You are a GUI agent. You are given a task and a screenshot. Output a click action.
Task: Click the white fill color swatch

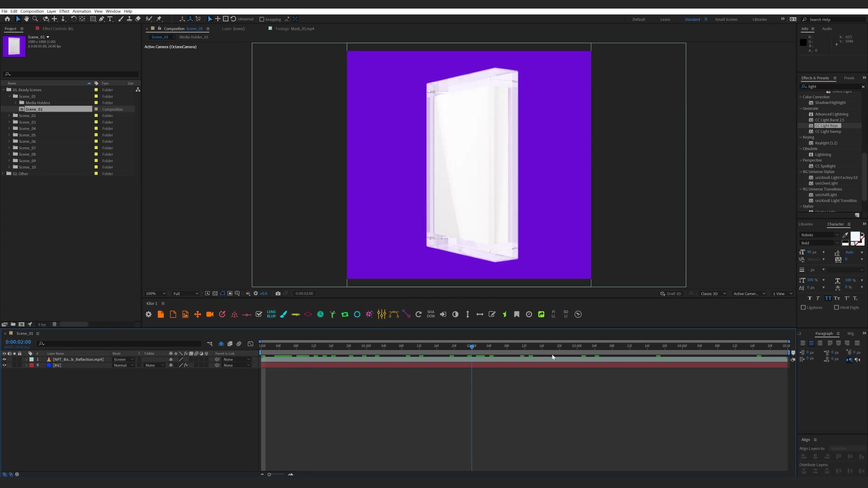click(x=855, y=236)
